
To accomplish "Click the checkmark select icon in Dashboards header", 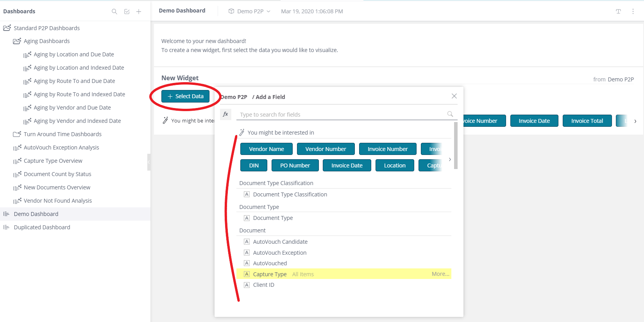I will [127, 11].
